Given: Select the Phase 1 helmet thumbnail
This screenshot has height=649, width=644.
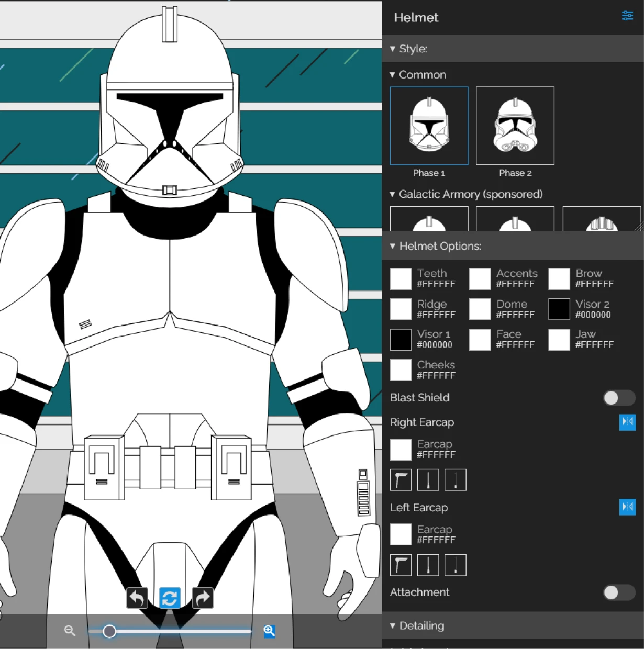Looking at the screenshot, I should click(x=429, y=126).
